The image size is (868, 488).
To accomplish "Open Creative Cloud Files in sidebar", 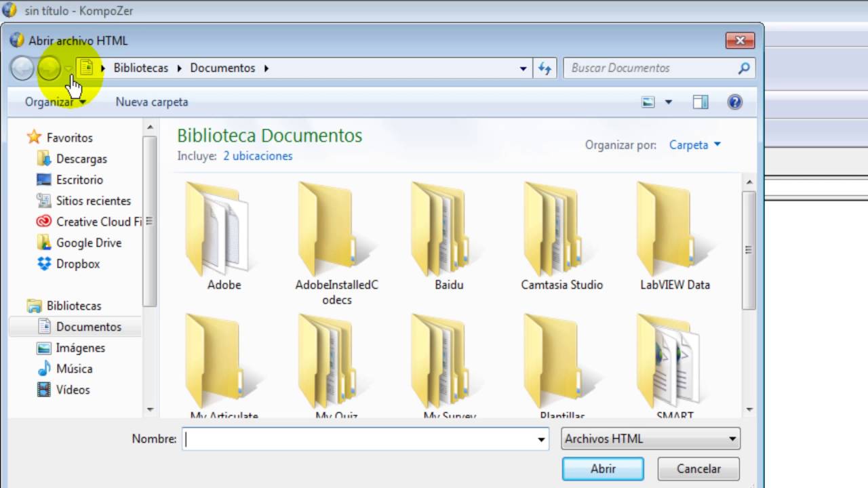I will (x=90, y=222).
